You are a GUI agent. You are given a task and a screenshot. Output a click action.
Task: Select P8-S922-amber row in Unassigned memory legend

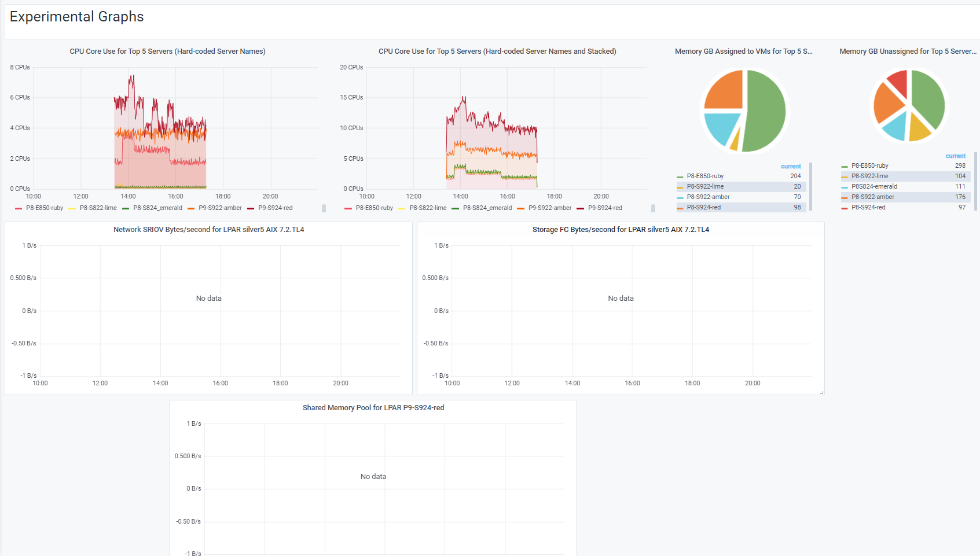click(x=906, y=197)
